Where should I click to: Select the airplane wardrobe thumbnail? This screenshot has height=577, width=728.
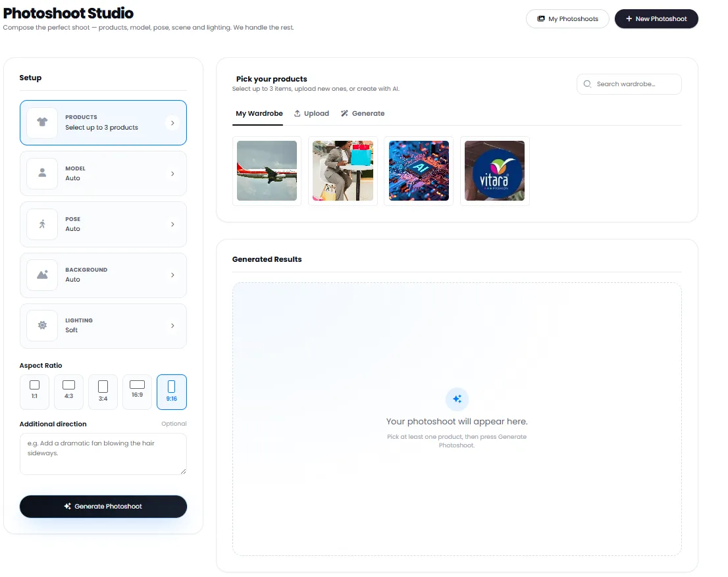click(267, 171)
